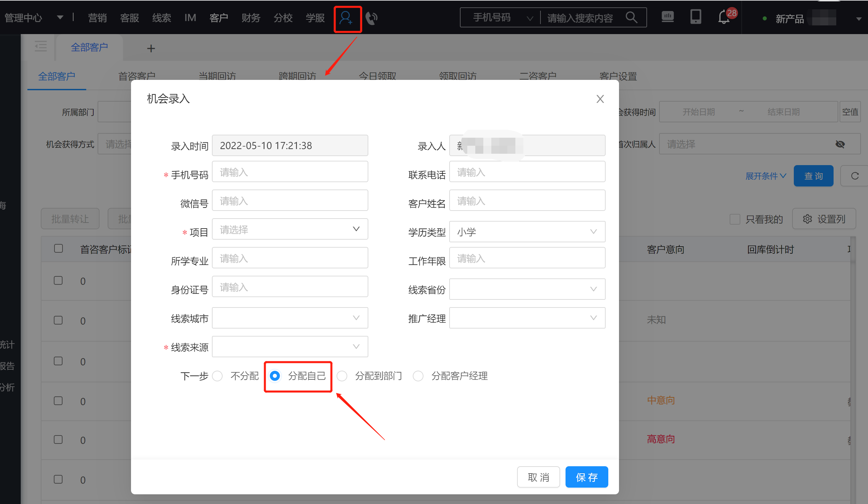Close the 机会录入 dialog
868x504 pixels.
click(x=600, y=99)
